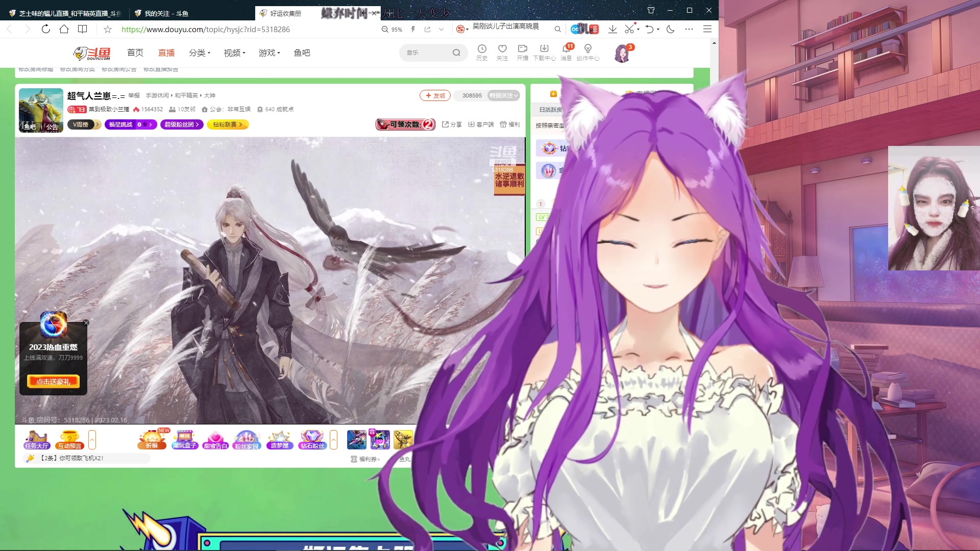Open the 下载中心 download center icon
980x551 pixels.
tap(544, 52)
